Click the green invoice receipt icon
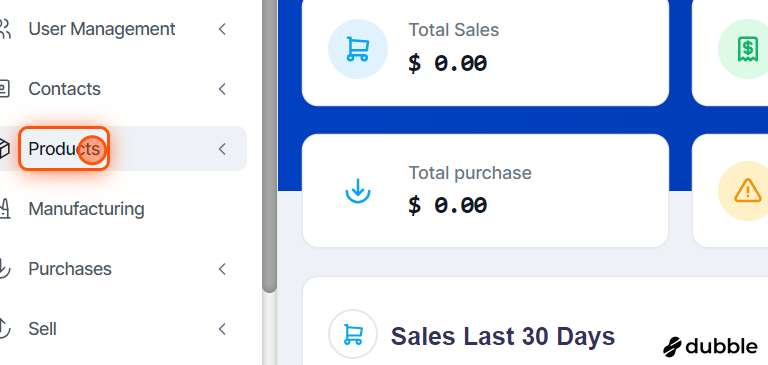 point(747,49)
